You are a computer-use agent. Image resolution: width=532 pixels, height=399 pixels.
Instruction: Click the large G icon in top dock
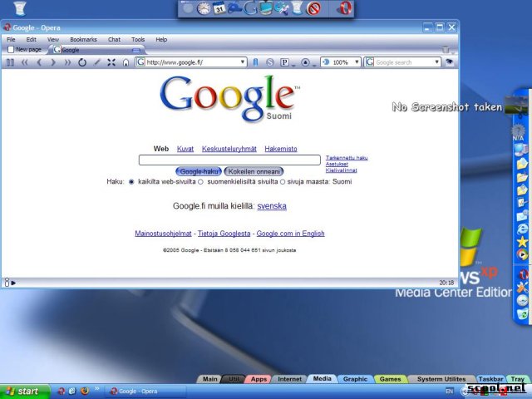point(250,8)
